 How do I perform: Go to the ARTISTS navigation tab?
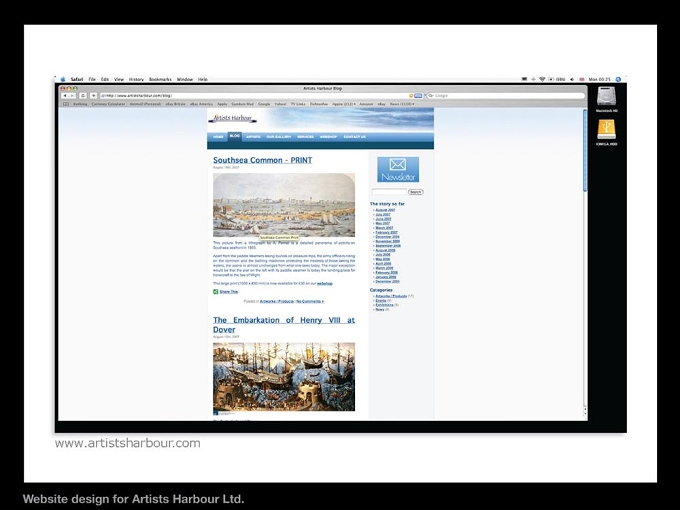[x=253, y=137]
